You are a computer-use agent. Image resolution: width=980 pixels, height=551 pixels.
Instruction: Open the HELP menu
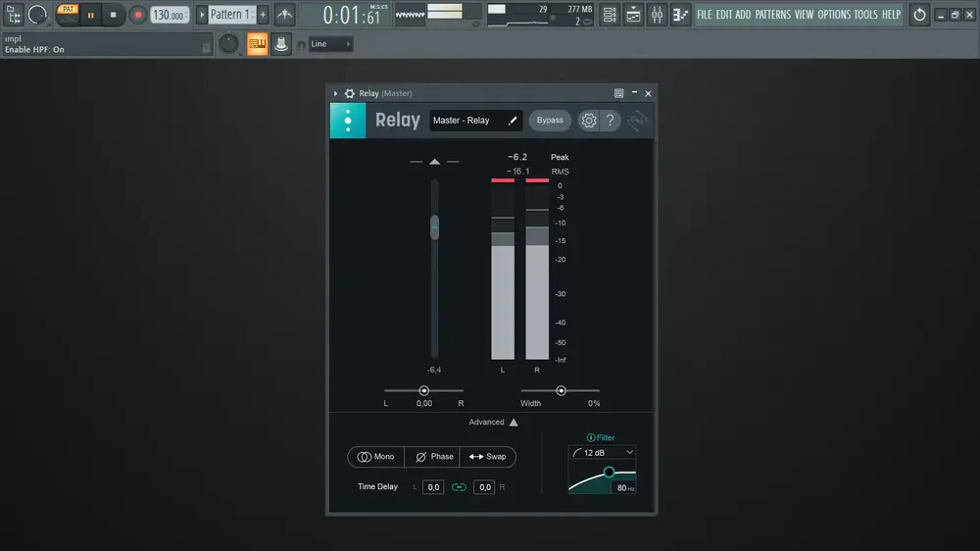(891, 15)
